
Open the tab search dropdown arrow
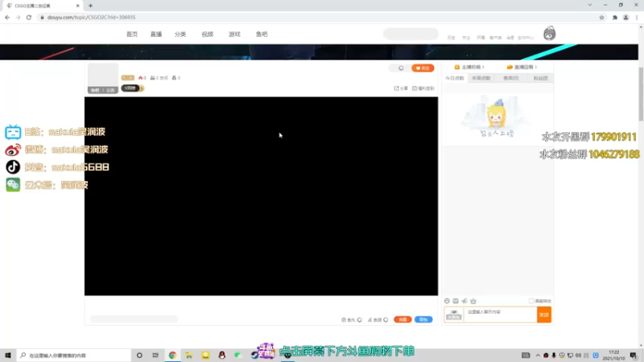590,5
